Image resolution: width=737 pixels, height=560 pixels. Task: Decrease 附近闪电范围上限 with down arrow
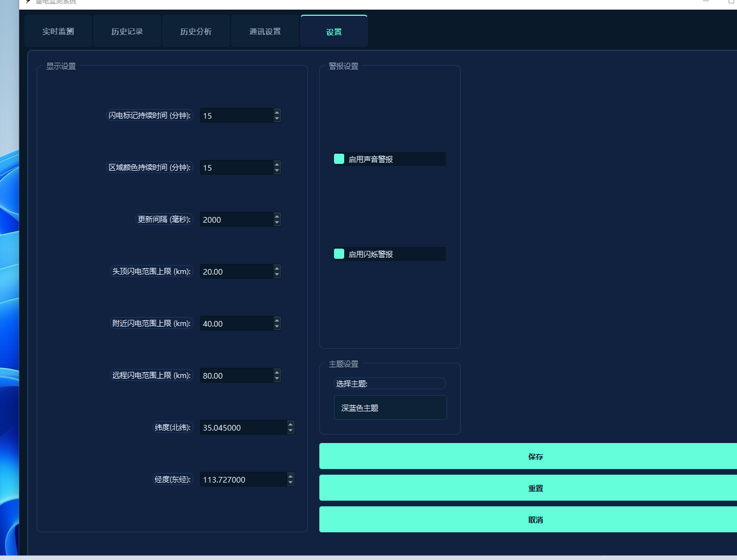tap(277, 327)
